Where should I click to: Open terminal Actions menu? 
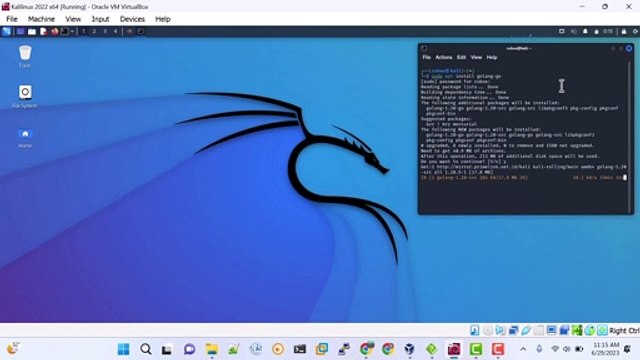coord(444,58)
